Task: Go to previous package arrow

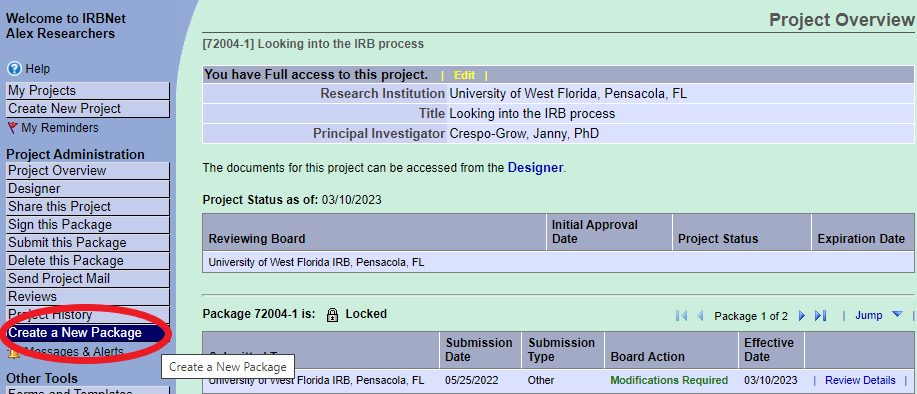Action: 700,316
